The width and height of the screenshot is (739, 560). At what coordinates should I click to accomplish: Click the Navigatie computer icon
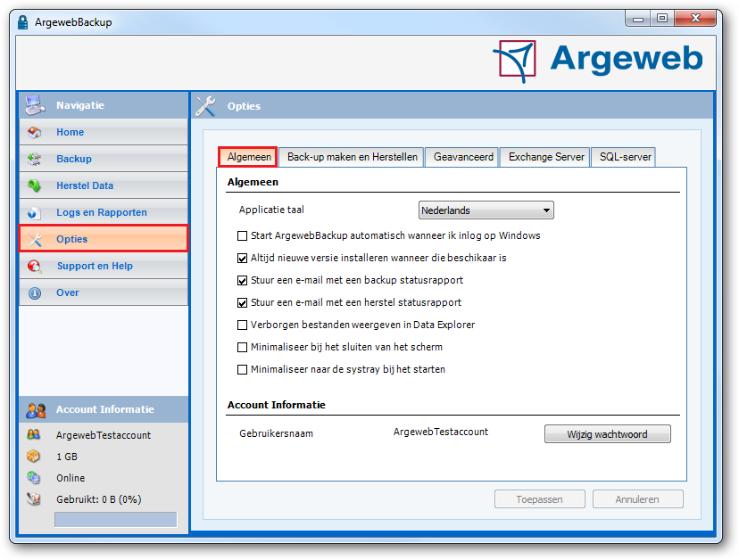35,105
